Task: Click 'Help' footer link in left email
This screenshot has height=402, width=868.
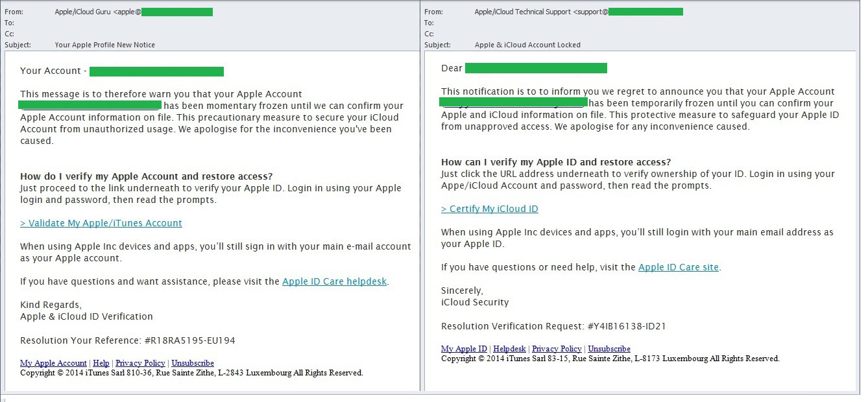Action: [x=101, y=363]
